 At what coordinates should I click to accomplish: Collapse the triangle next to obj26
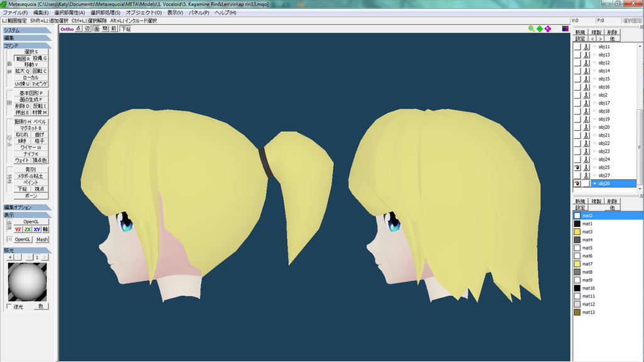click(594, 184)
